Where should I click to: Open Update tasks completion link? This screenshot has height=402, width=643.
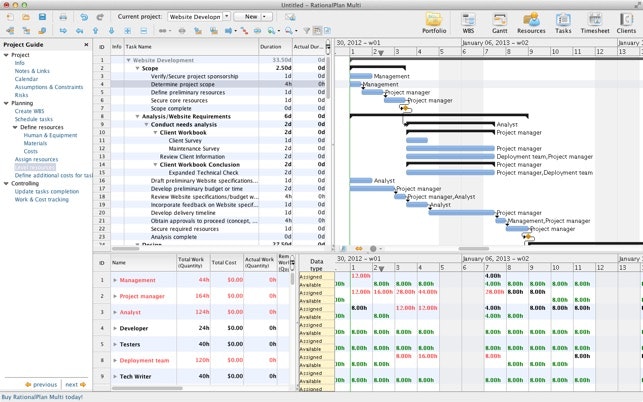[47, 192]
